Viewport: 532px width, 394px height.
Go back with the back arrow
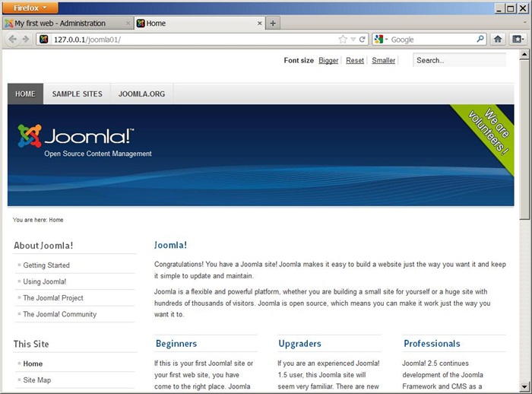12,40
